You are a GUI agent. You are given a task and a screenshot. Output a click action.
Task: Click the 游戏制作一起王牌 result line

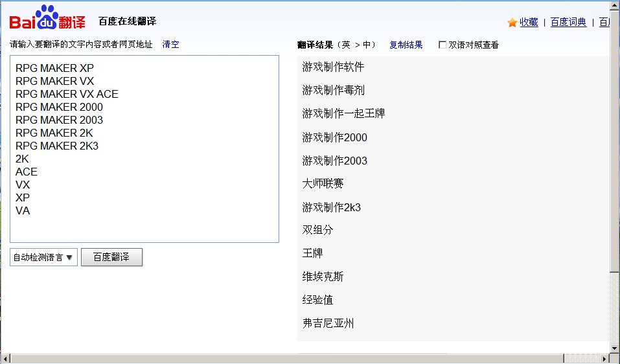coord(343,113)
